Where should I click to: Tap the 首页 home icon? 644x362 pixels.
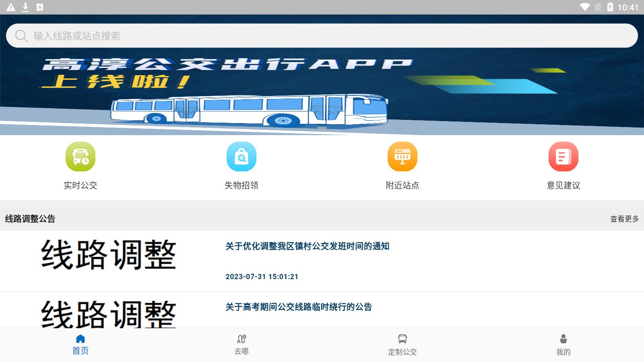click(80, 339)
